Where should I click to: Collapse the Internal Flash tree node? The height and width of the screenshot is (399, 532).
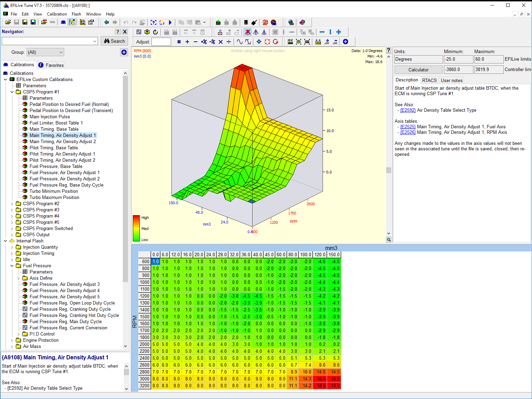click(x=5, y=241)
